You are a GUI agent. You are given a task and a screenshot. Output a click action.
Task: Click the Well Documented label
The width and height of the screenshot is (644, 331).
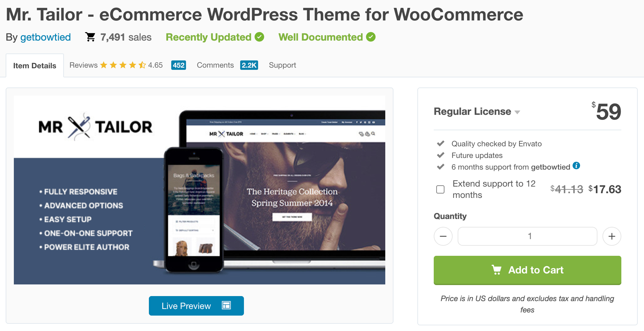pyautogui.click(x=321, y=37)
